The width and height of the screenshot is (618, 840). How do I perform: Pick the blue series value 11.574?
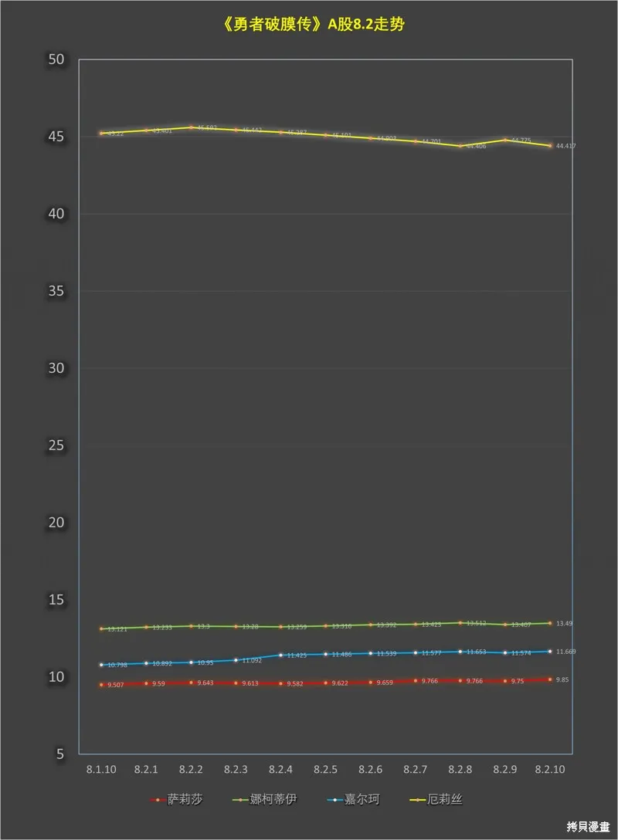coord(521,653)
